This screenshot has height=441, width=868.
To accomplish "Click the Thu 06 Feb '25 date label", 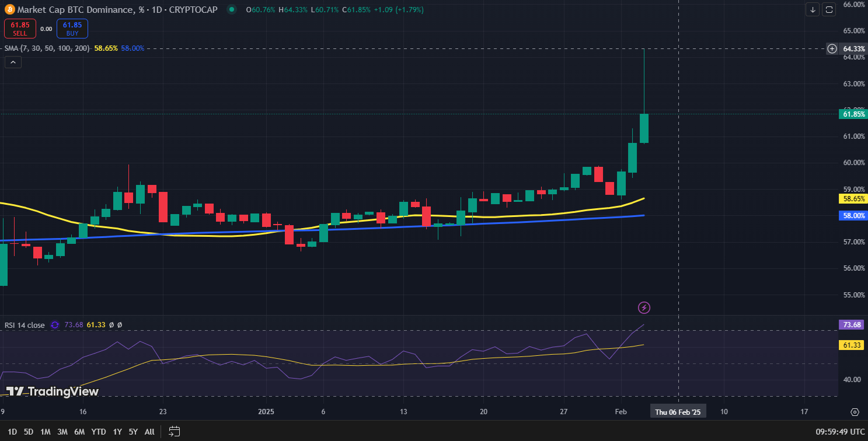I will (678, 411).
